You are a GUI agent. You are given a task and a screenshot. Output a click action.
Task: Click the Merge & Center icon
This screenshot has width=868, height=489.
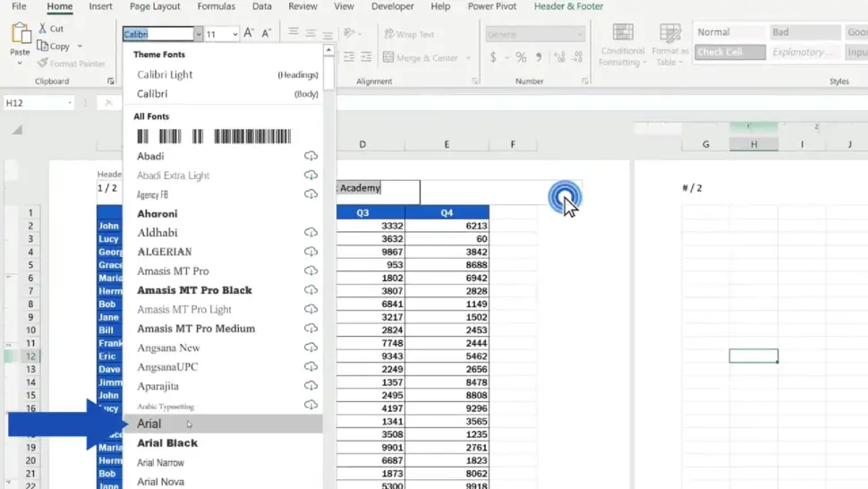(388, 57)
